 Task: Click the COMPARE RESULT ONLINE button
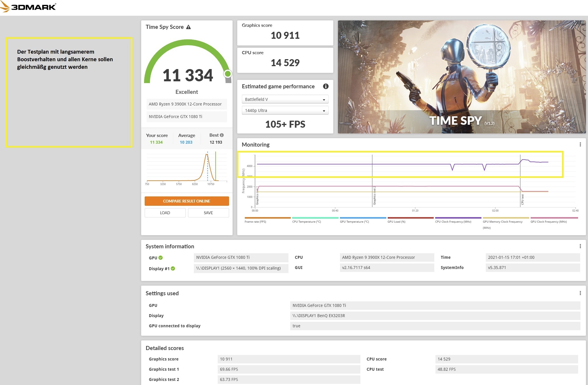pos(187,201)
